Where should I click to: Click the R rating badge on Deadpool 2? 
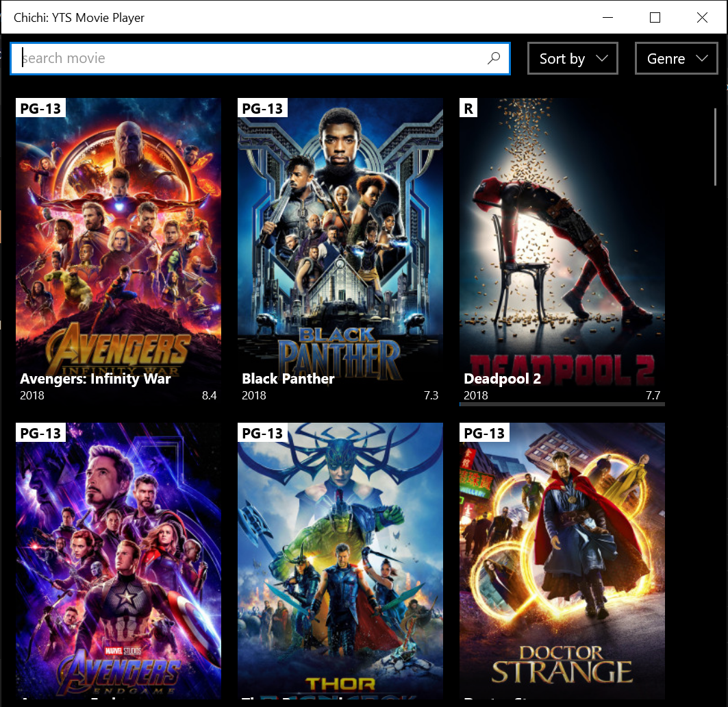coord(468,108)
